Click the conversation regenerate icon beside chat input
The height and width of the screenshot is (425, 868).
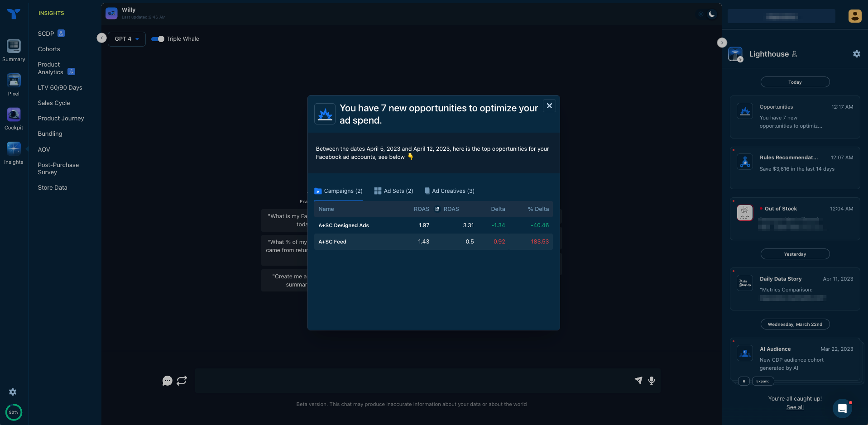tap(182, 381)
